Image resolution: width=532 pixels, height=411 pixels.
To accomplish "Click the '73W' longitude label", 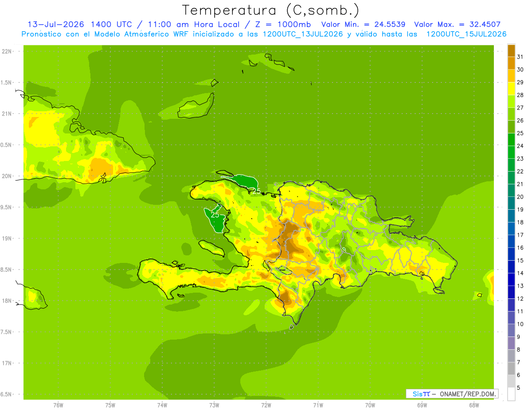I will pyautogui.click(x=214, y=405).
